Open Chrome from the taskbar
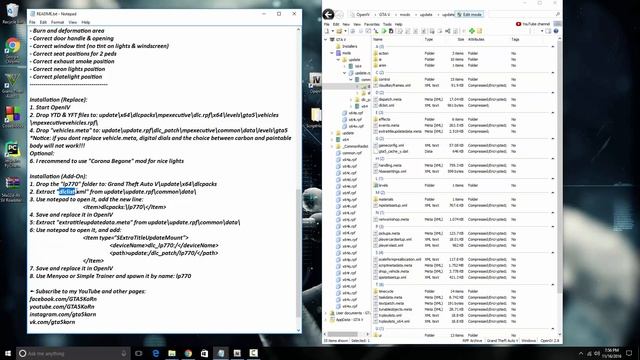Screen dimensions: 640x360 coord(188,353)
